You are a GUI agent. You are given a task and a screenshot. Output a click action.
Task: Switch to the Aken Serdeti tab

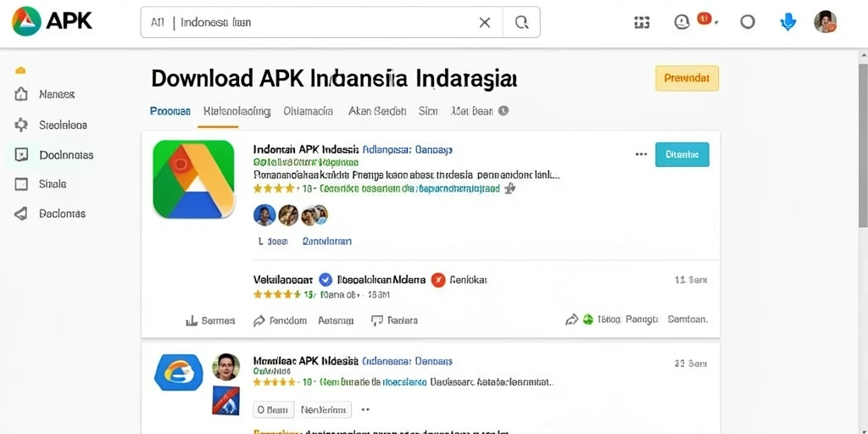click(377, 111)
